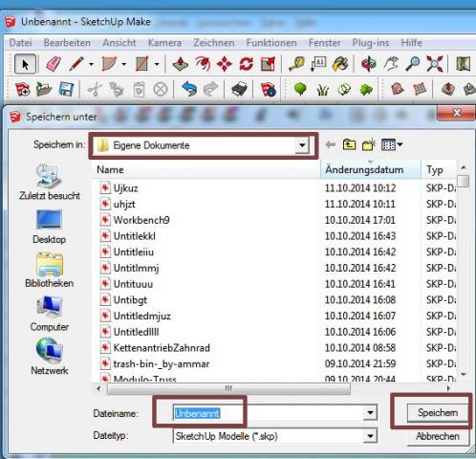476x459 pixels.
Task: Click the horizontal scrollbar of file list
Action: coord(228,388)
